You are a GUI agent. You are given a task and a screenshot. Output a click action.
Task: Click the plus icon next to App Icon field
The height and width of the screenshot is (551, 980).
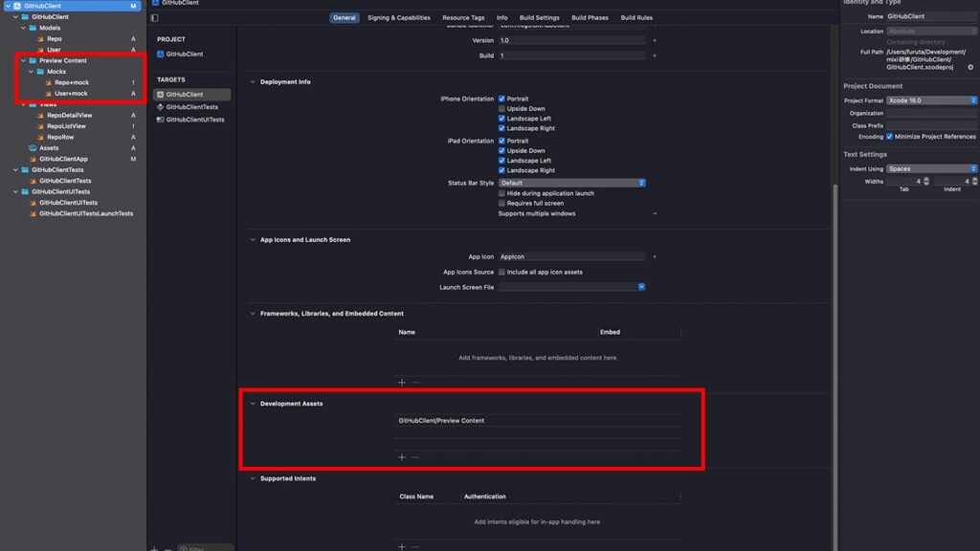(x=655, y=257)
